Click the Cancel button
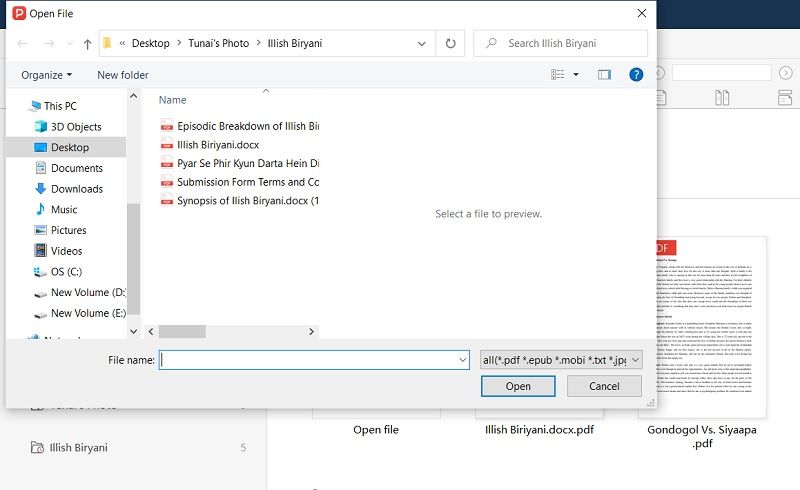The image size is (800, 490). point(604,386)
